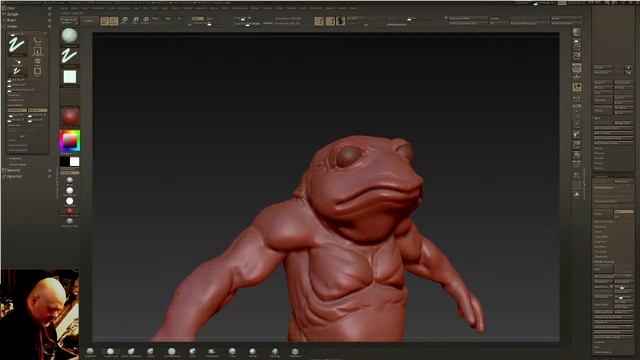This screenshot has height=360, width=640.
Task: Toggle the Mrgb channel button
Action: 156,18
